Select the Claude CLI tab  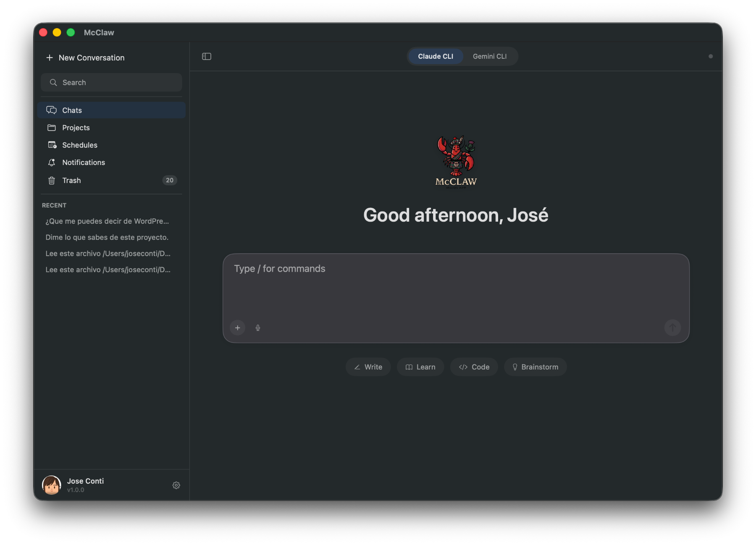pyautogui.click(x=435, y=56)
